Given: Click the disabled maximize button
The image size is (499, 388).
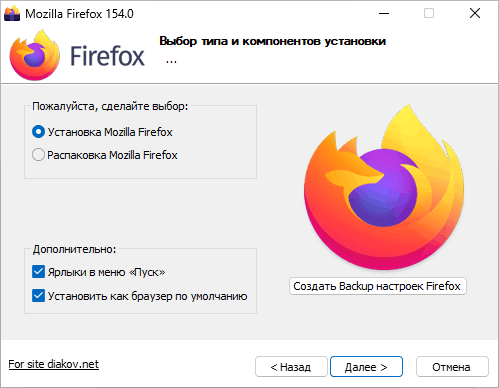Looking at the screenshot, I should click(x=429, y=14).
